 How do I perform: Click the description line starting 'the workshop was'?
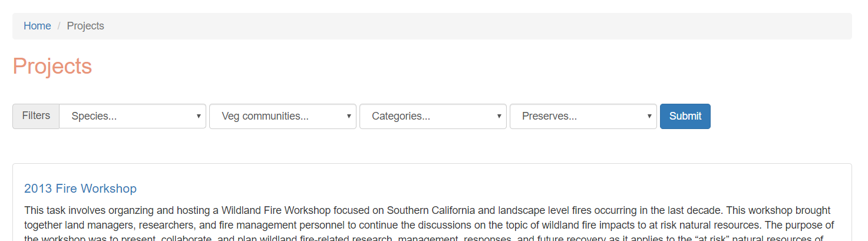pos(424,237)
